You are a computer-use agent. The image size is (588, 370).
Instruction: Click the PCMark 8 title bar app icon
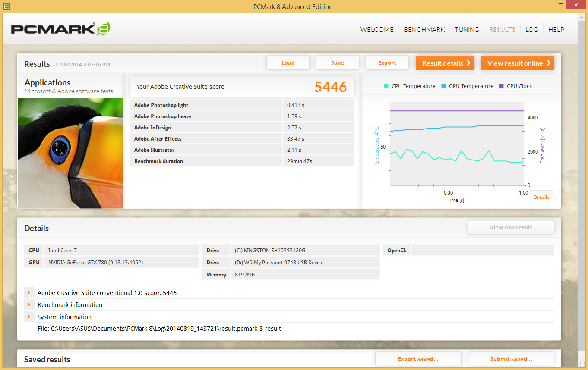pos(6,6)
